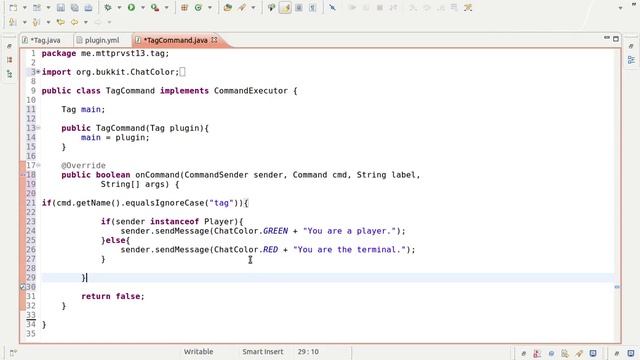The height and width of the screenshot is (360, 640).
Task: Toggle Mark Occurrences highlighter button
Action: pyautogui.click(x=285, y=7)
